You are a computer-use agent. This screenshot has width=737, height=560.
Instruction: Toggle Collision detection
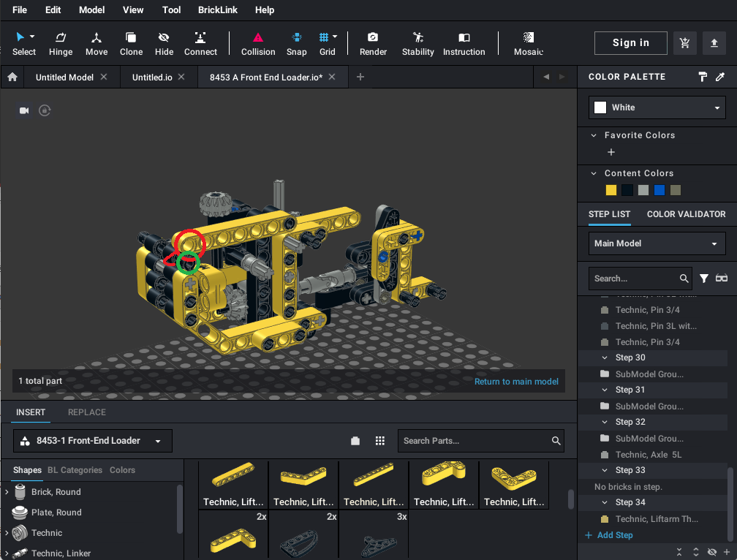pos(258,44)
